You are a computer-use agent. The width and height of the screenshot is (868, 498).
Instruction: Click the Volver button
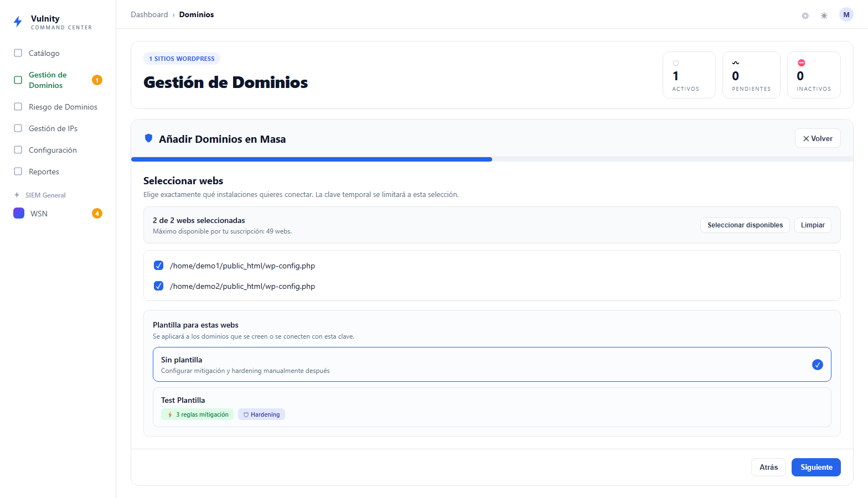(818, 138)
